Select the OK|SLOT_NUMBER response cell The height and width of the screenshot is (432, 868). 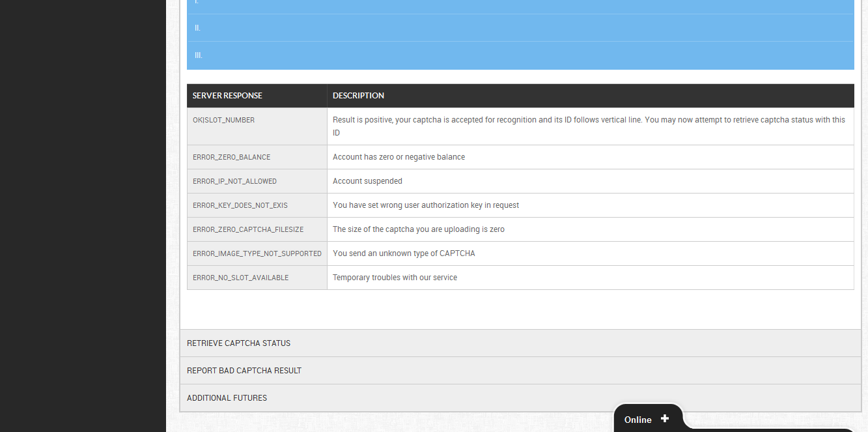pyautogui.click(x=257, y=126)
